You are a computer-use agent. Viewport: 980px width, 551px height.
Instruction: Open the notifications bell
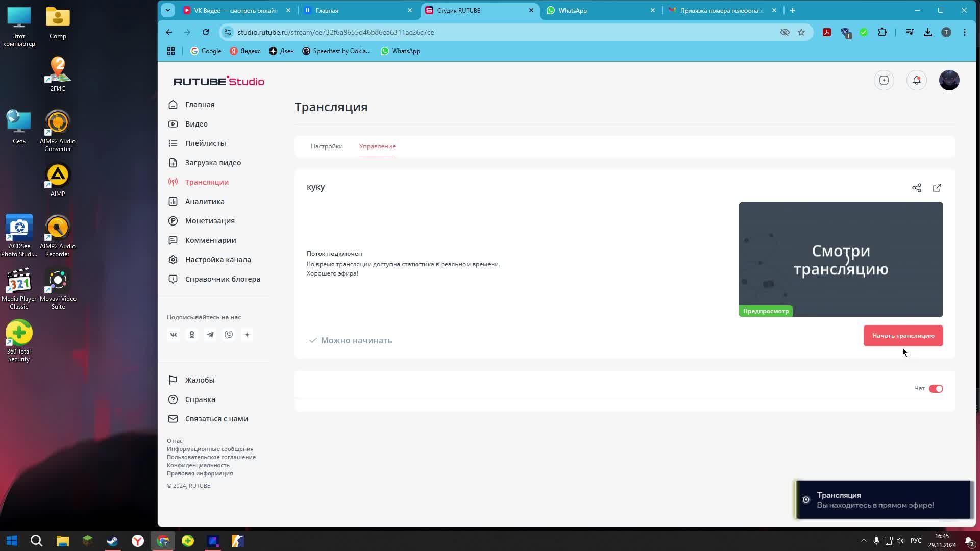917,80
